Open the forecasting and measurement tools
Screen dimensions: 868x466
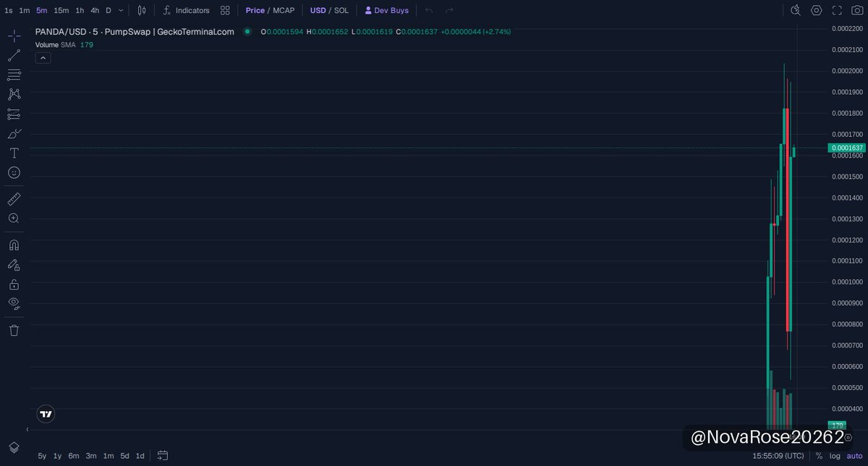point(14,114)
